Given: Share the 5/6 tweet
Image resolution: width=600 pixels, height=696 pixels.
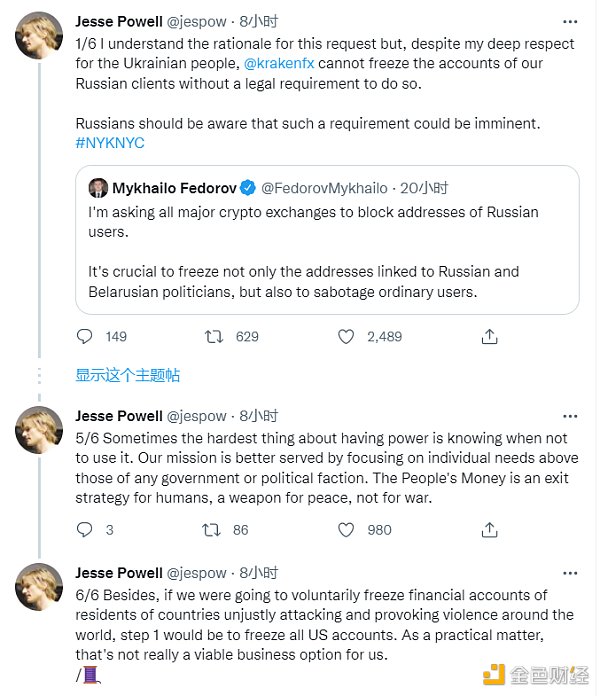Looking at the screenshot, I should tap(490, 530).
